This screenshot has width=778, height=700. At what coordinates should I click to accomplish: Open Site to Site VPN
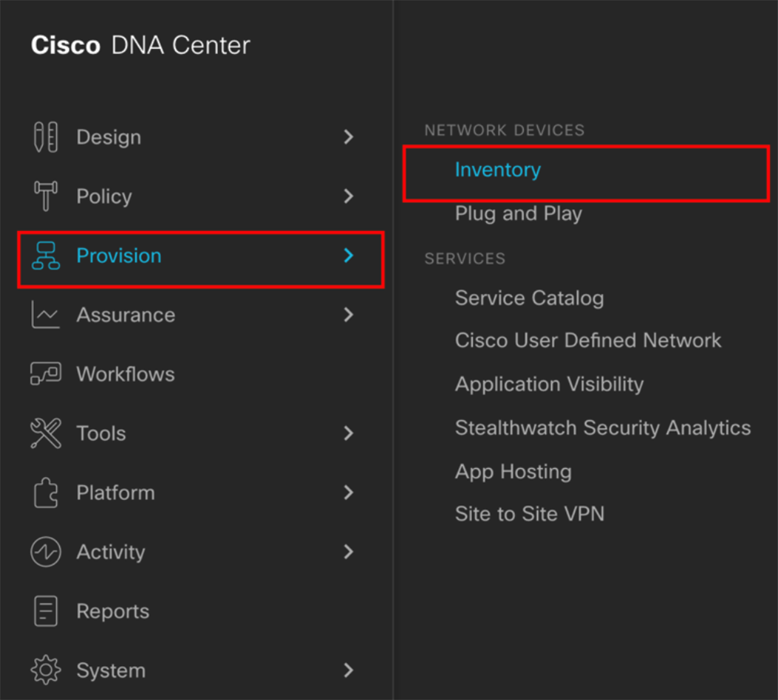(530, 514)
